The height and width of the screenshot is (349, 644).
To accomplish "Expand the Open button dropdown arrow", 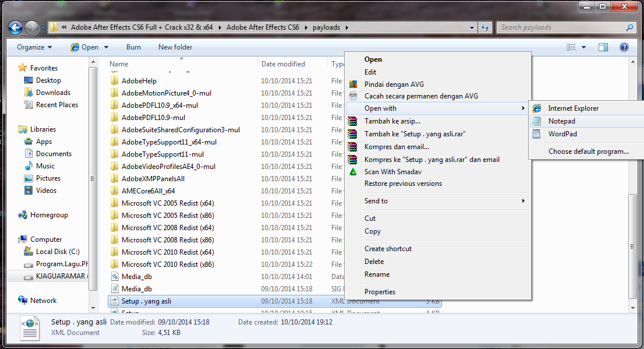I will 106,47.
